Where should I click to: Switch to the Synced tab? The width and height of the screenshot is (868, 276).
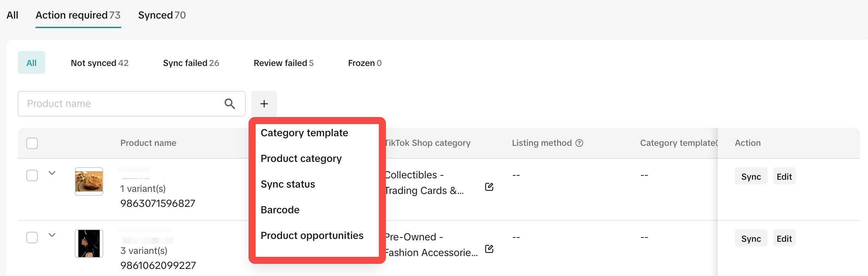[x=162, y=15]
